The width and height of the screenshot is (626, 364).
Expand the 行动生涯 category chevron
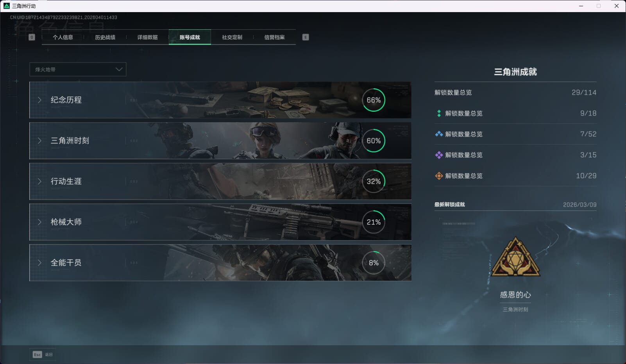click(39, 181)
